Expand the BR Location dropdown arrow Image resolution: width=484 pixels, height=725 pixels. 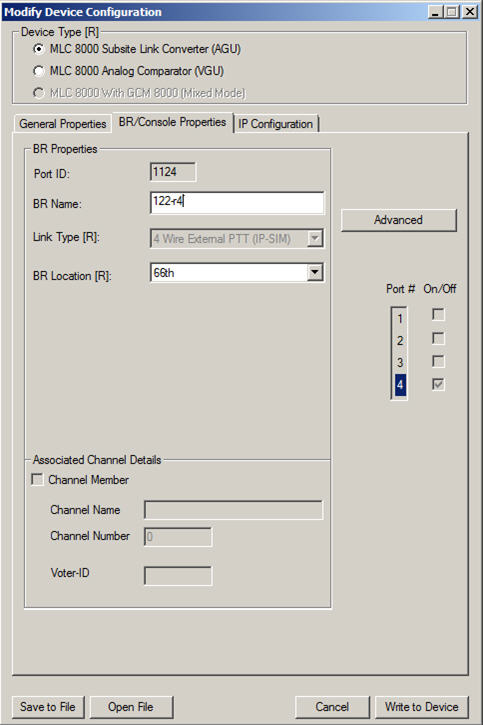tap(315, 272)
